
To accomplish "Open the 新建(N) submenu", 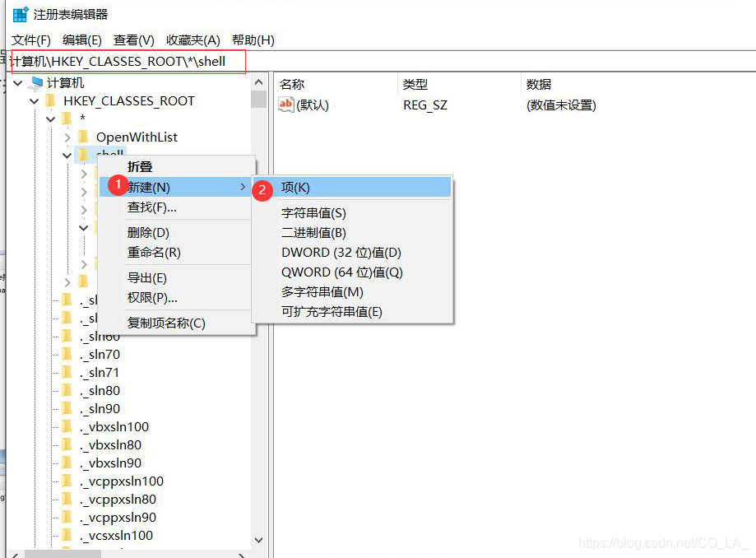I will pyautogui.click(x=177, y=187).
